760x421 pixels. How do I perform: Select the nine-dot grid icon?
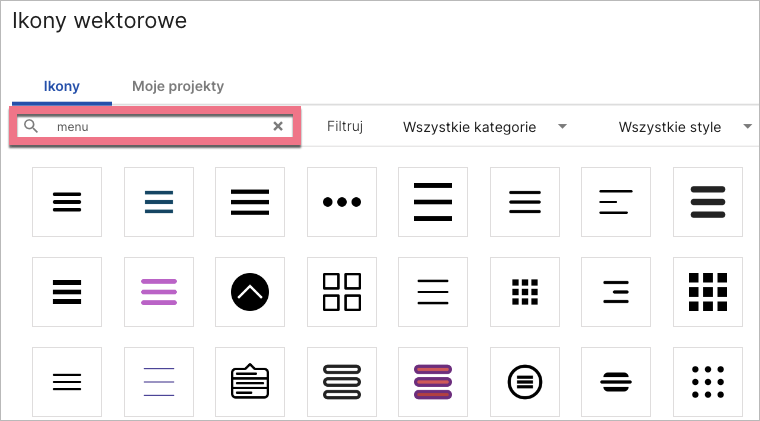(708, 382)
